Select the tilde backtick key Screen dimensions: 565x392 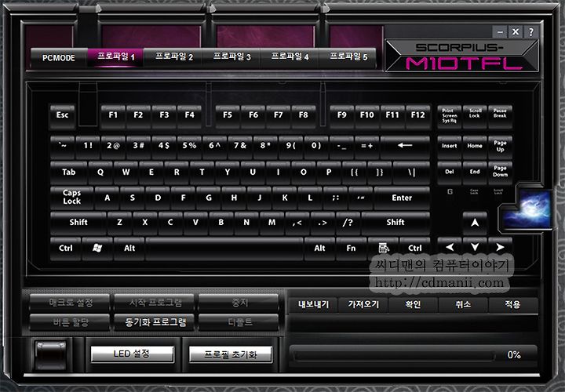[62, 146]
